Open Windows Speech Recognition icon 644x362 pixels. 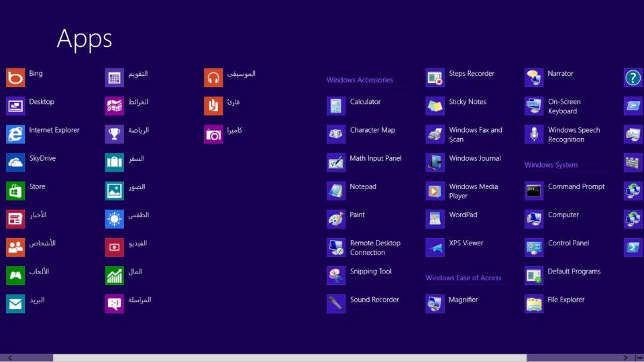[x=534, y=134]
